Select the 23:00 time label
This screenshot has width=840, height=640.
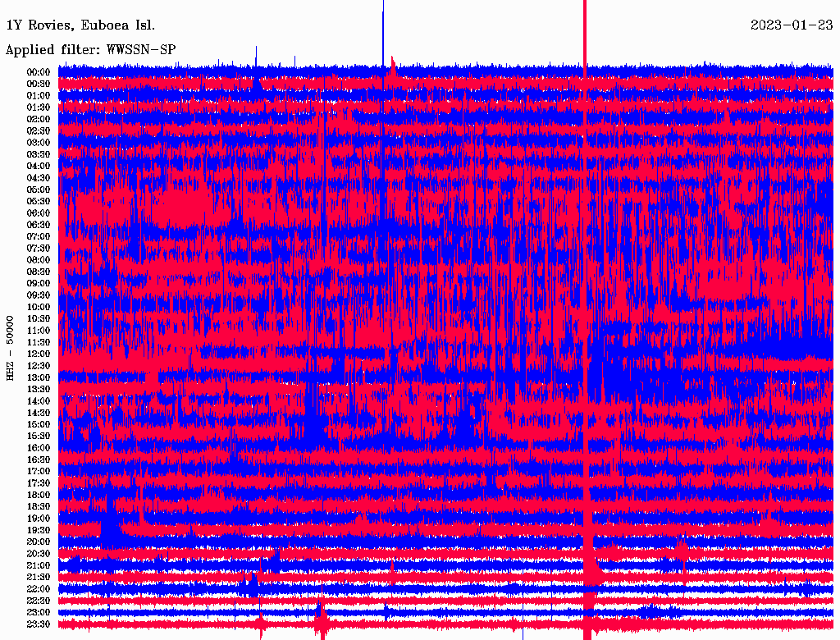pyautogui.click(x=39, y=613)
